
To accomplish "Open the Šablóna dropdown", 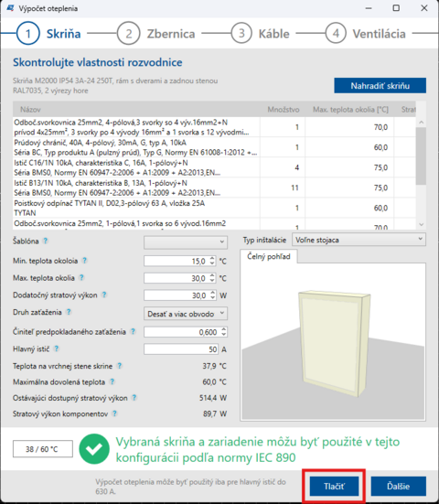I will coord(186,242).
